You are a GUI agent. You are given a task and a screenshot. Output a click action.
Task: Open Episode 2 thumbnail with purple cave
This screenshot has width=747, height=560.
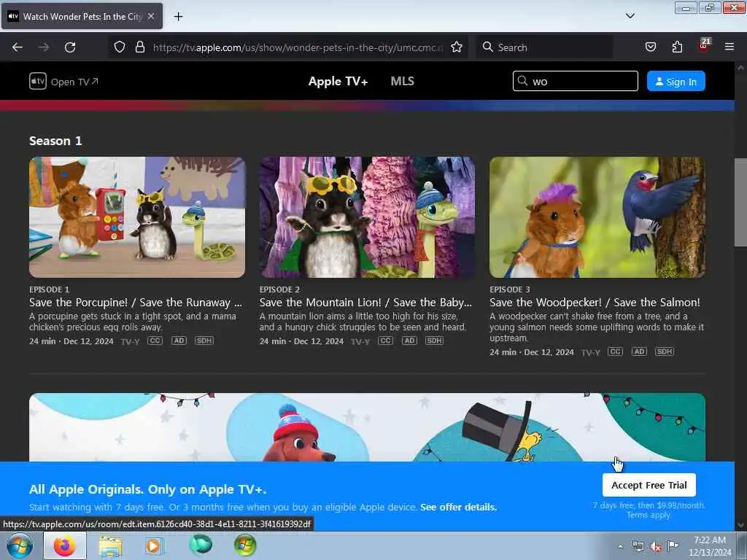click(368, 217)
